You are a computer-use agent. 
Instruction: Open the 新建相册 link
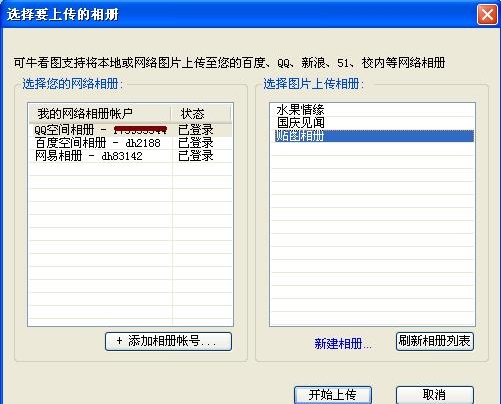(x=343, y=343)
